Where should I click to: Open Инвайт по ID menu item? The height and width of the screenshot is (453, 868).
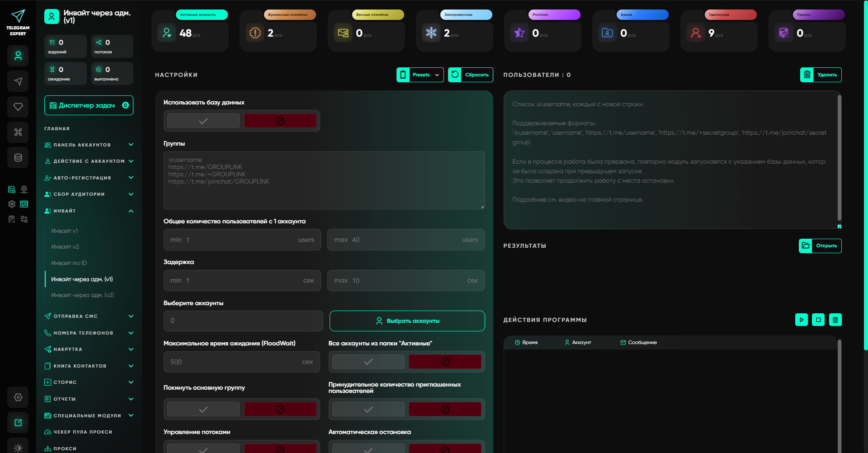(x=69, y=263)
